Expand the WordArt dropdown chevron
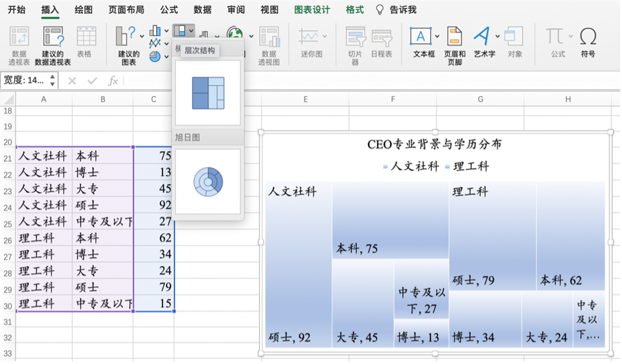The width and height of the screenshot is (622, 364). tap(496, 36)
